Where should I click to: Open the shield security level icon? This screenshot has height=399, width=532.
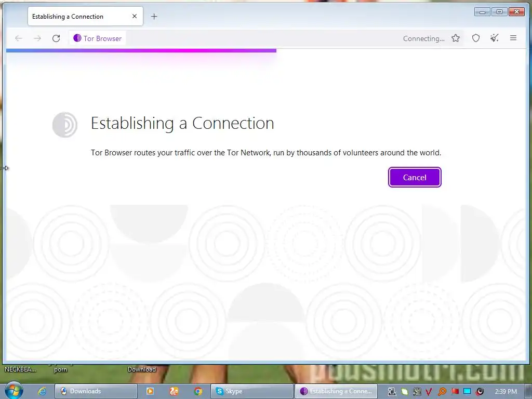tap(476, 38)
